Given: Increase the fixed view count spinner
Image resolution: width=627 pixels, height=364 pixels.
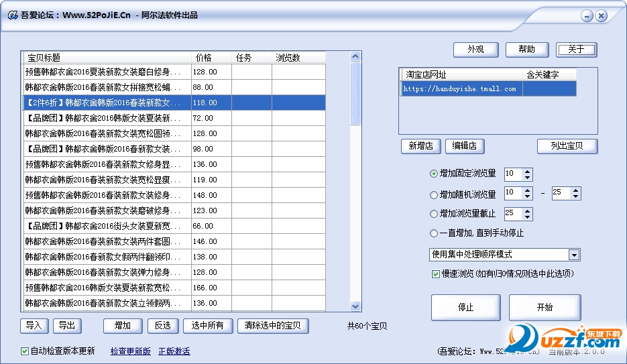Looking at the screenshot, I should tap(528, 172).
